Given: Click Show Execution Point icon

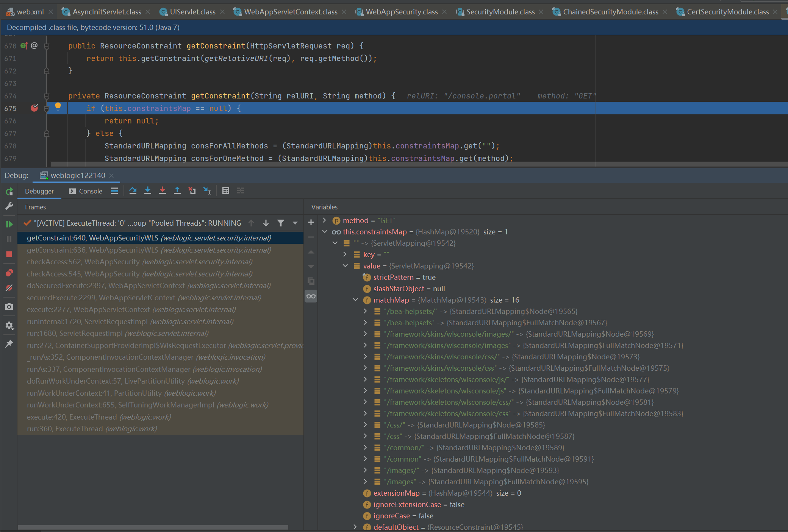Looking at the screenshot, I should [x=114, y=191].
